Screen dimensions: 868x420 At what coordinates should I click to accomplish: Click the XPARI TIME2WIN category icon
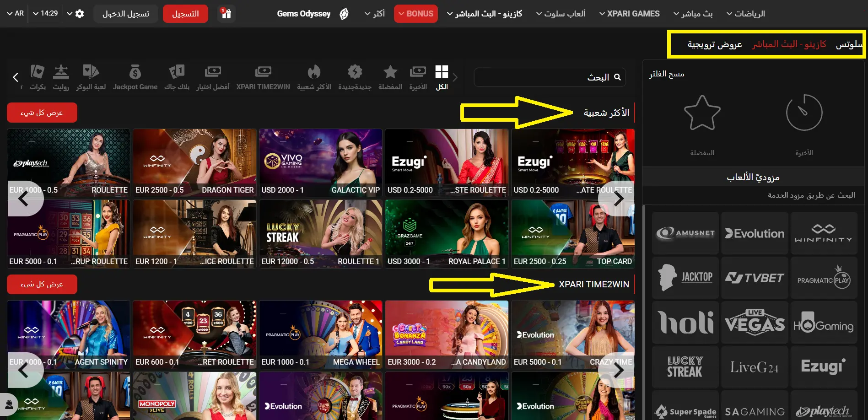pos(263,77)
